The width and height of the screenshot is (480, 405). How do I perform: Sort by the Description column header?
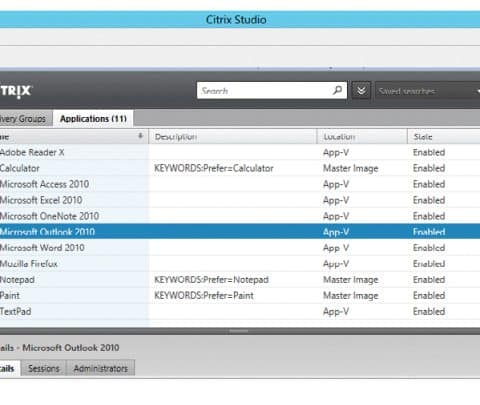pos(232,137)
